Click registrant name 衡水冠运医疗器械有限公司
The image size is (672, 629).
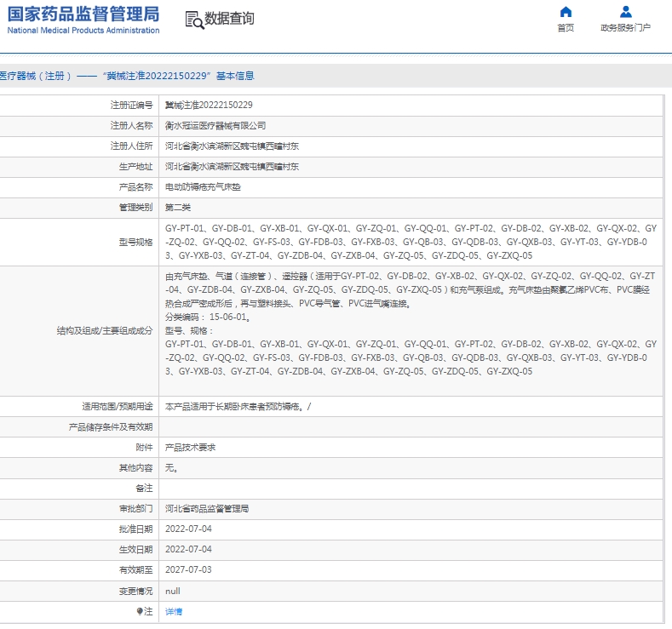(x=215, y=125)
